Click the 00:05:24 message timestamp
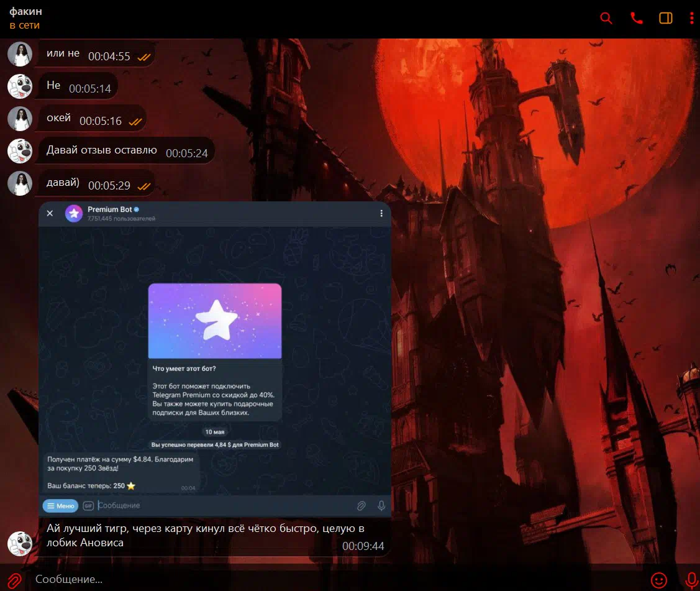This screenshot has width=700, height=591. pos(186,153)
